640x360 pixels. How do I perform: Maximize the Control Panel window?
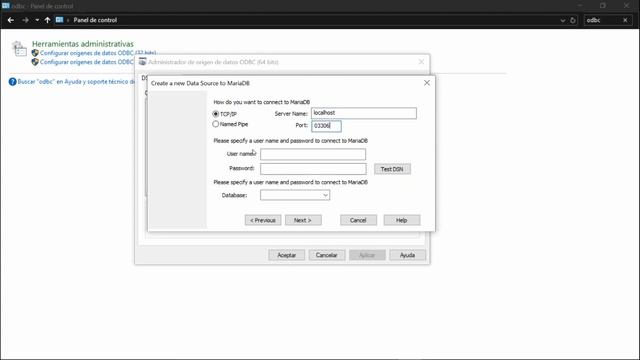coord(603,5)
